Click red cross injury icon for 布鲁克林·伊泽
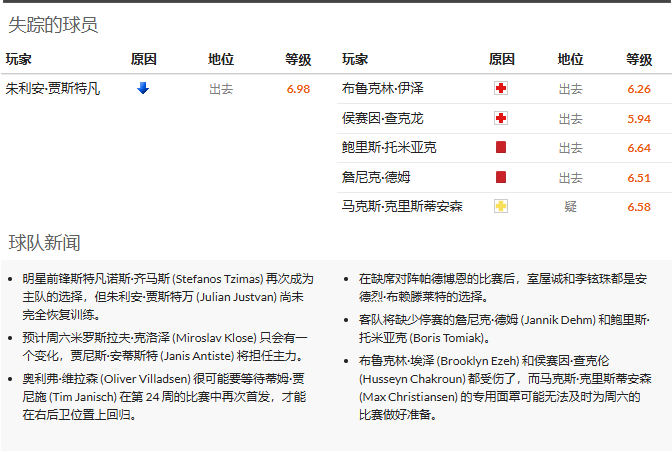Screen dimensions: 672x453 [x=501, y=89]
